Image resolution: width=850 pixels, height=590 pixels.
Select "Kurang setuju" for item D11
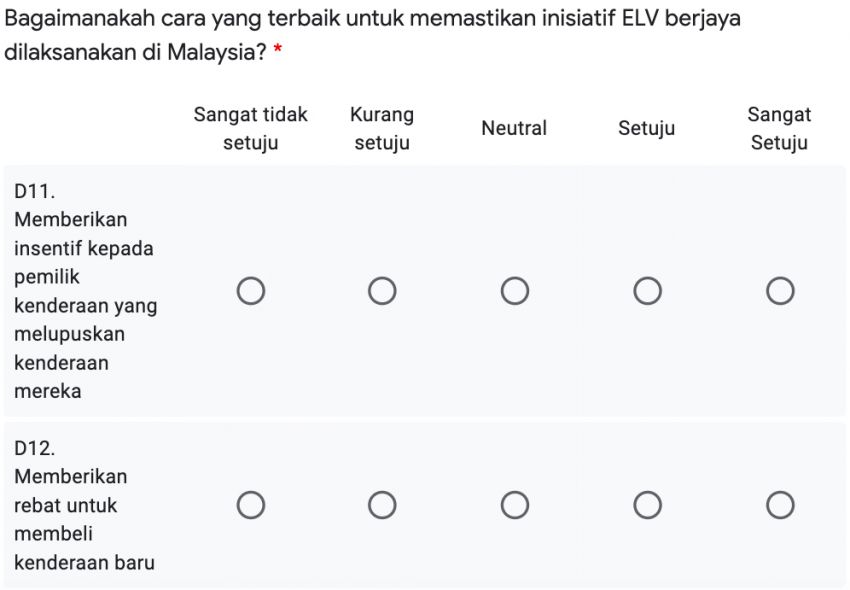click(x=383, y=291)
